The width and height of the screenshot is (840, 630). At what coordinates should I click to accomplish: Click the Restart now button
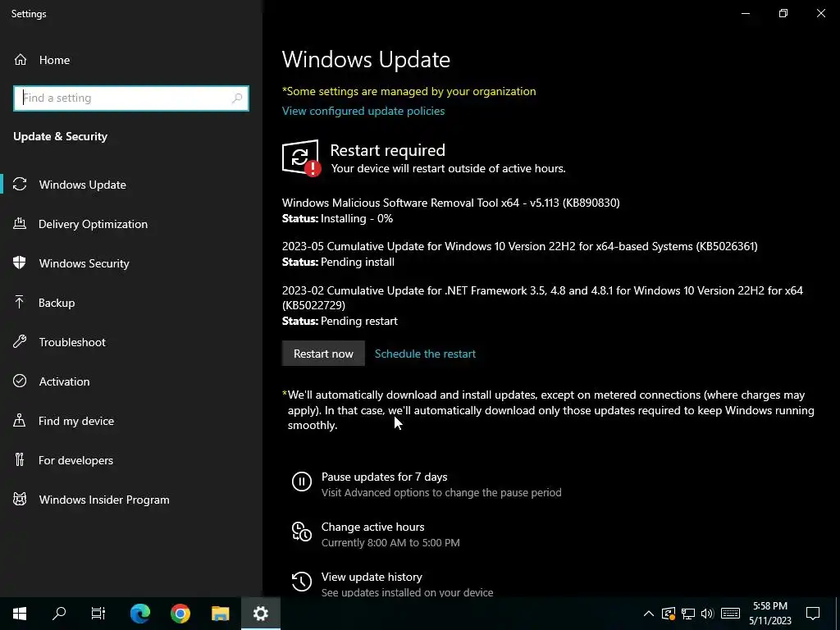(x=323, y=354)
